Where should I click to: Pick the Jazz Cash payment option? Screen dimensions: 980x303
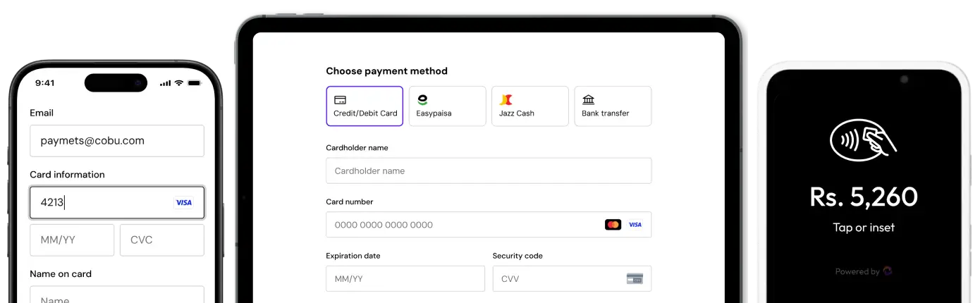point(529,106)
